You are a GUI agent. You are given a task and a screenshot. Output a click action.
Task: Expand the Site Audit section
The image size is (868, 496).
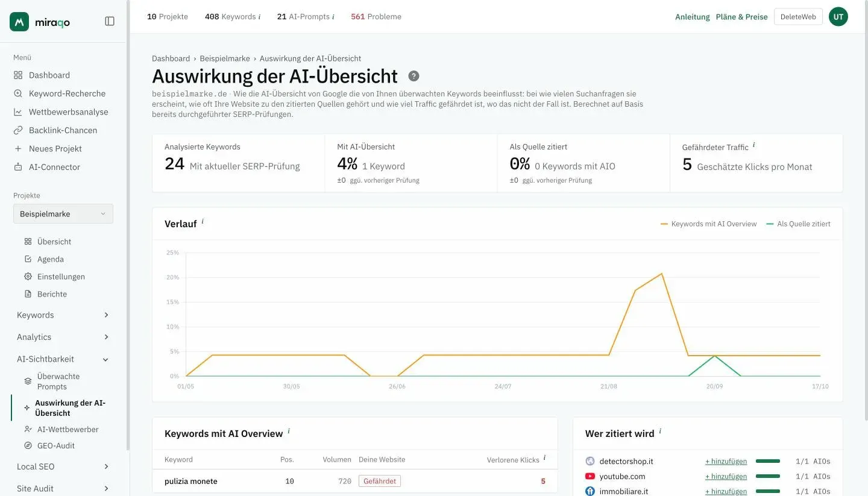[63, 489]
